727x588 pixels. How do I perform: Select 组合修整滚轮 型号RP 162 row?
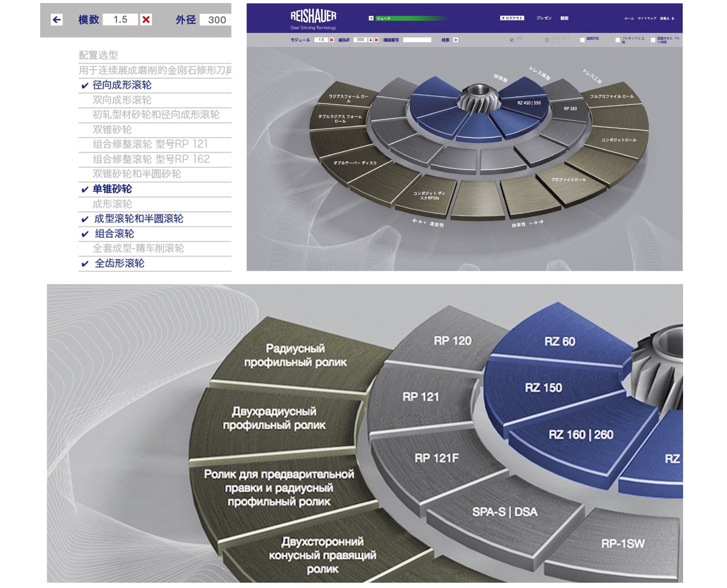point(155,159)
